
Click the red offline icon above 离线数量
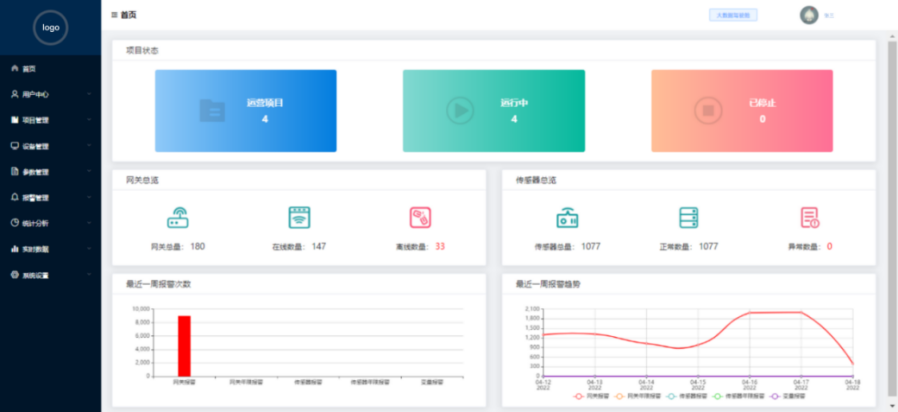(420, 218)
